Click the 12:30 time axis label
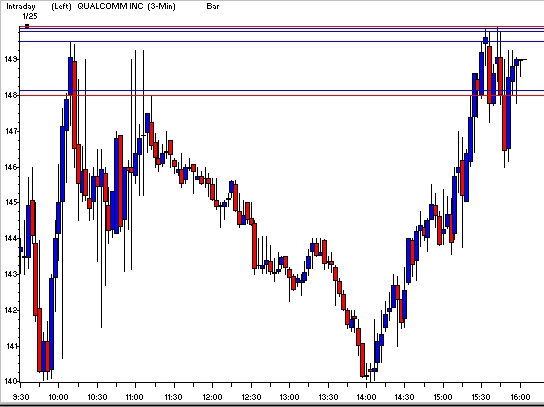The height and width of the screenshot is (407, 544). click(251, 397)
